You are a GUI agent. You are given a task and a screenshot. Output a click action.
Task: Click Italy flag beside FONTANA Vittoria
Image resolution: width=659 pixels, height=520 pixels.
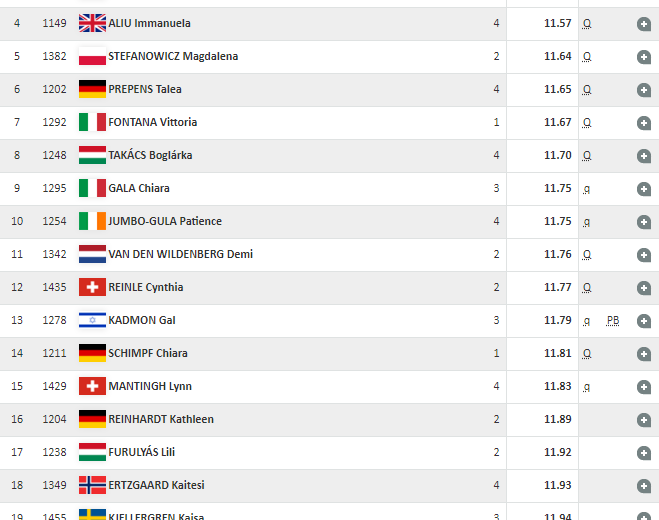point(92,122)
